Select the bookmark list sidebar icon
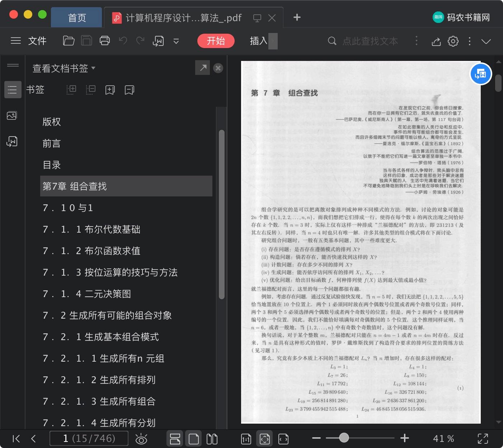 click(13, 90)
